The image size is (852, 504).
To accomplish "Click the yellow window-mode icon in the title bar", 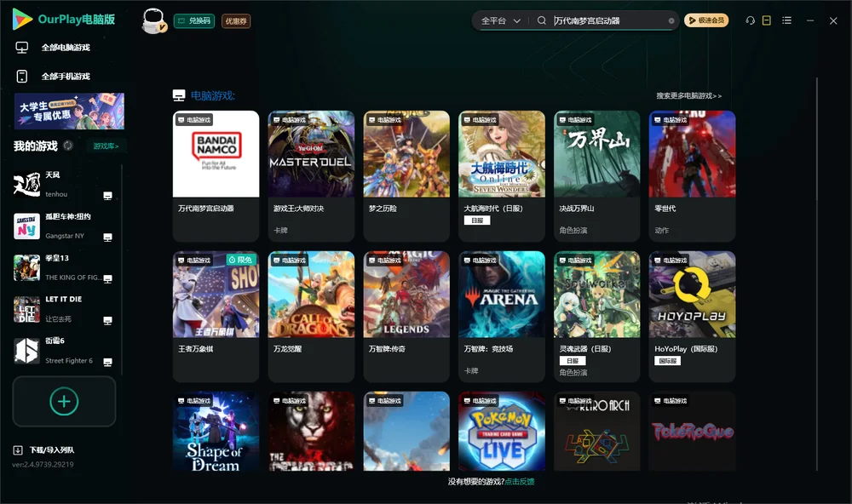I will 767,20.
